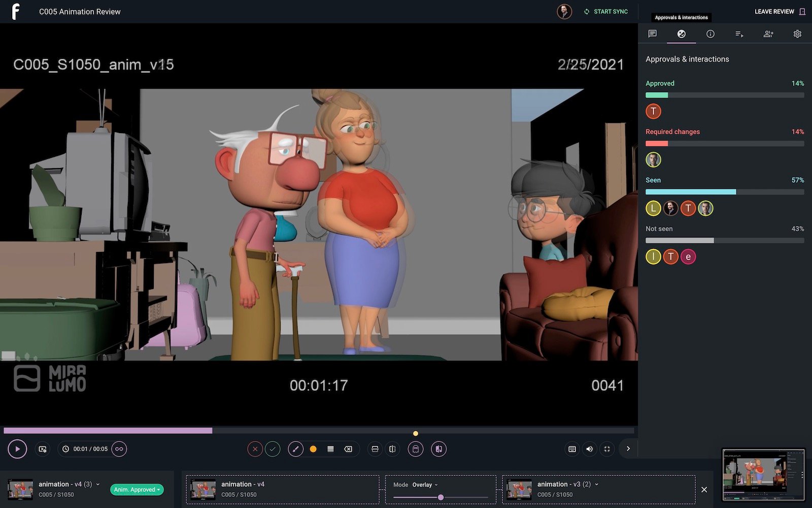The image size is (812, 508).
Task: Click the pink e avatar under Not seen
Action: click(688, 257)
